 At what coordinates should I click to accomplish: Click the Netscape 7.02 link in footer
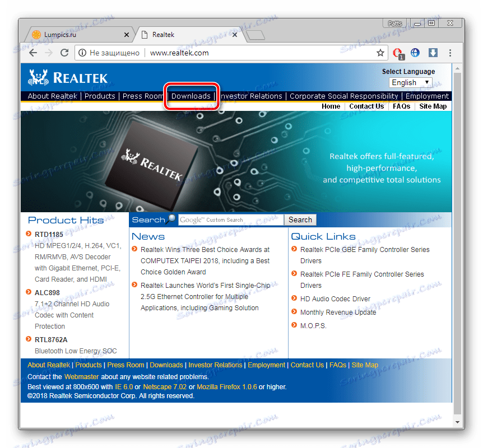[x=165, y=387]
